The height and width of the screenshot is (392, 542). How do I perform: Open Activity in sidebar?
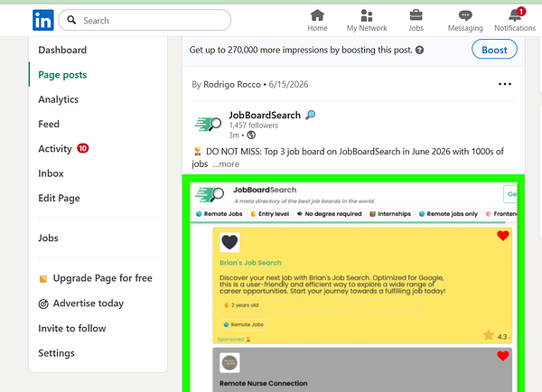[x=55, y=149]
